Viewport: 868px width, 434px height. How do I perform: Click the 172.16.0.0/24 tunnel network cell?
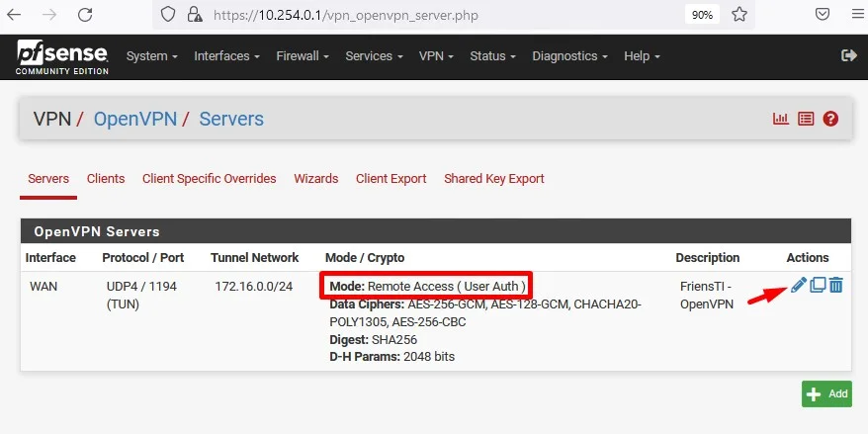[x=253, y=286]
